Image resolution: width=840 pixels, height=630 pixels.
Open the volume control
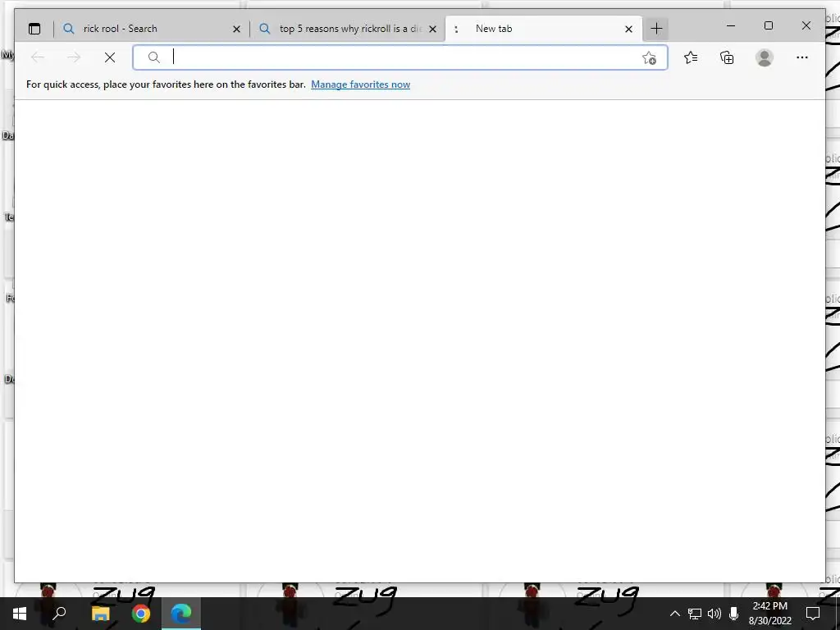[714, 614]
